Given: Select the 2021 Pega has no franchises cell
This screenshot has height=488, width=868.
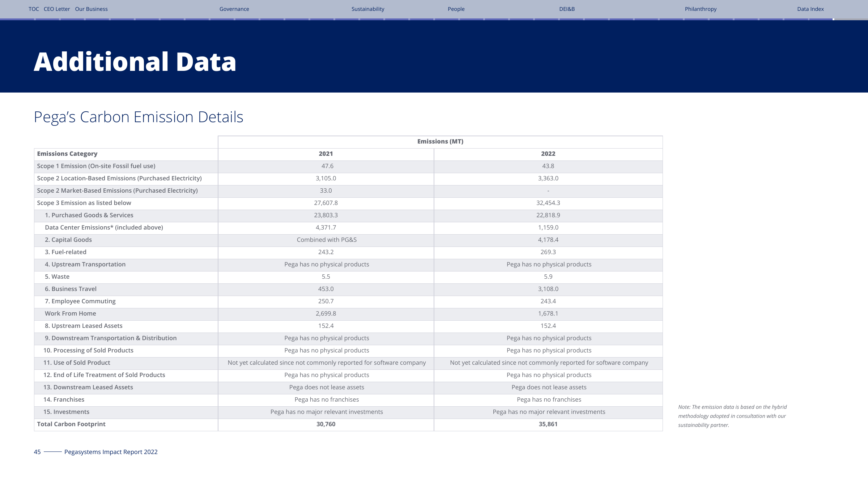Looking at the screenshot, I should coord(327,399).
